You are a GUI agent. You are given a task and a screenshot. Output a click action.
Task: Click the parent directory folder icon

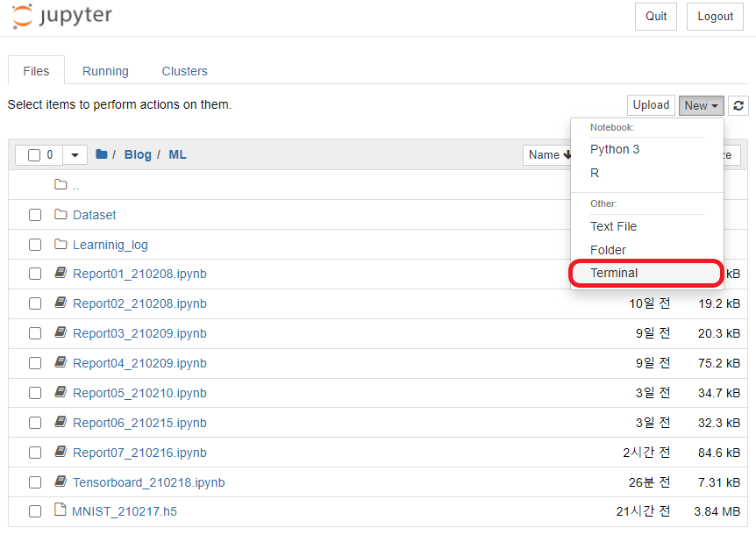click(61, 184)
